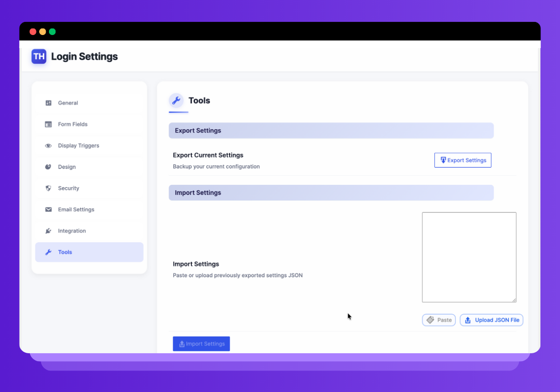
Task: Click the wrench icon beside Tools heading
Action: (x=176, y=100)
